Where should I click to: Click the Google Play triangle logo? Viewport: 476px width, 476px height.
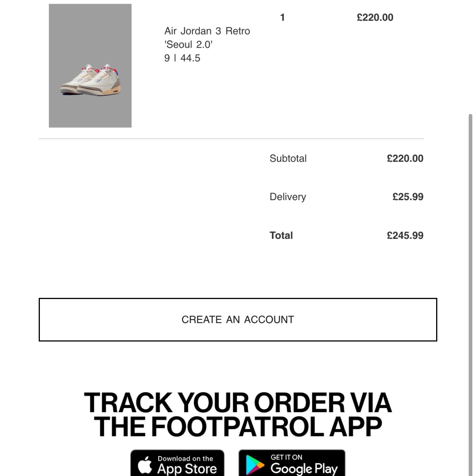255,465
